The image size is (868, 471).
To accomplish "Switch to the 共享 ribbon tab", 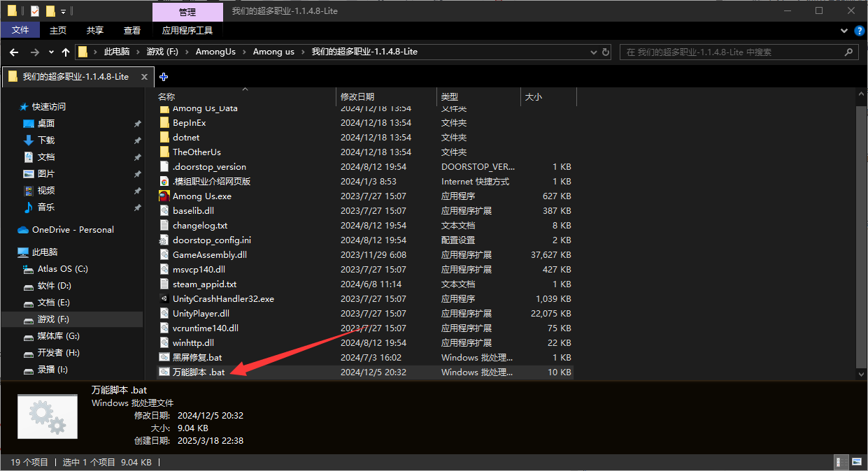I will (x=95, y=30).
